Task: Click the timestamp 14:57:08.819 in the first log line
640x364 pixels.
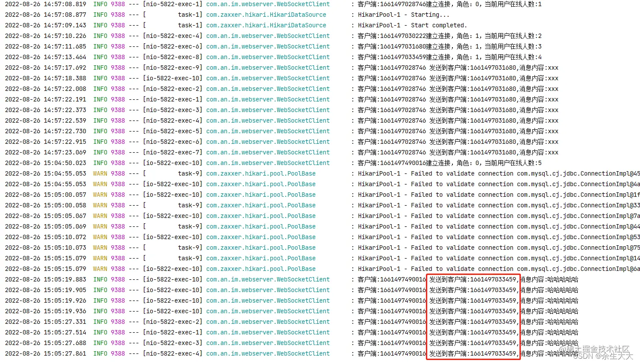Action: pyautogui.click(x=65, y=4)
